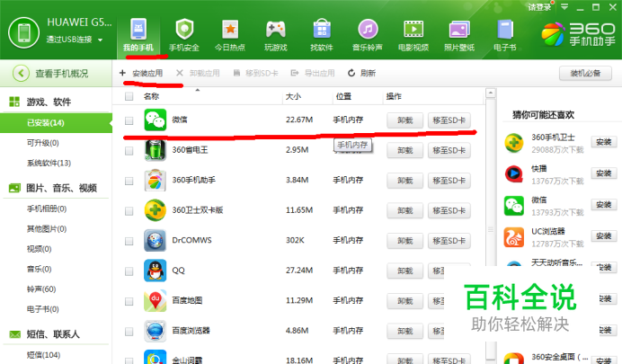The width and height of the screenshot is (622, 364).
Task: Open the 电子书 book icon
Action: point(505,30)
